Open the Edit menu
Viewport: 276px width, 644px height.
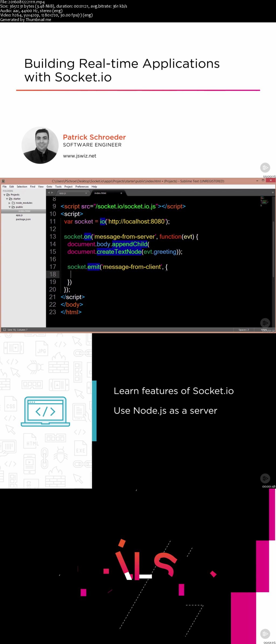pyautogui.click(x=12, y=186)
